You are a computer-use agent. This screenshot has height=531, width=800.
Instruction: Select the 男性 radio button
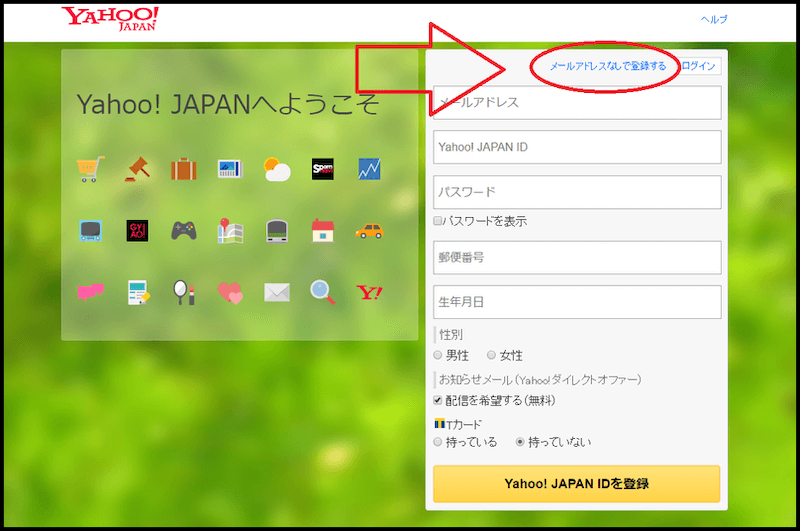click(438, 355)
